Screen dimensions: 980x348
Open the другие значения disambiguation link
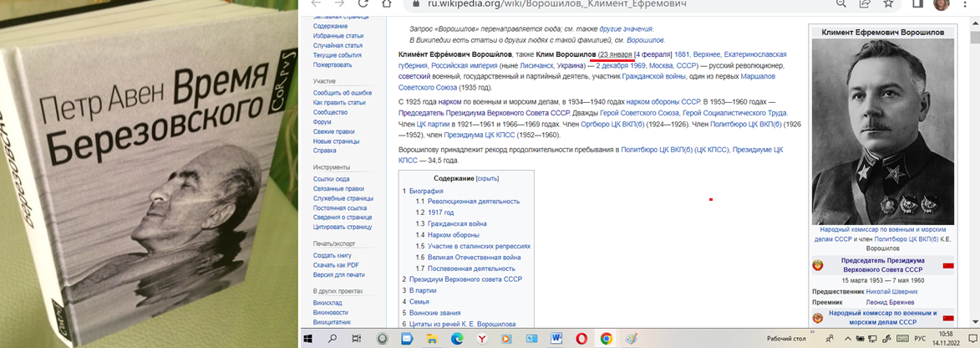pyautogui.click(x=626, y=28)
